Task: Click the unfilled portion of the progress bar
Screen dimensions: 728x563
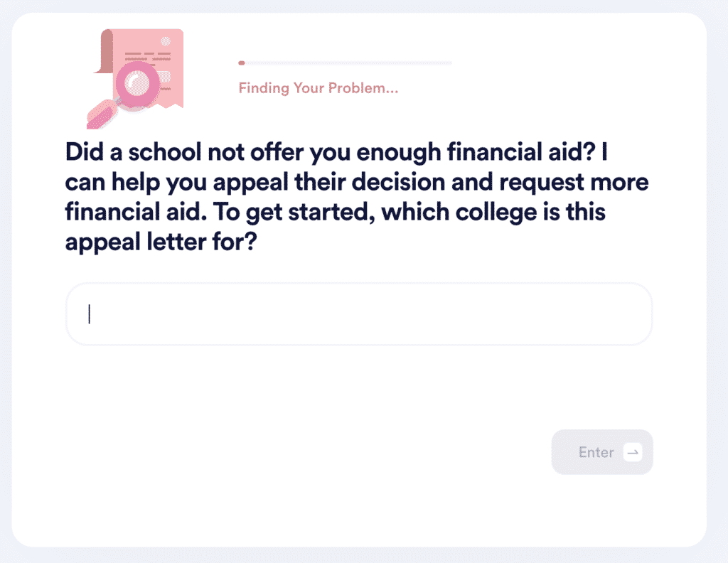Action: point(391,63)
